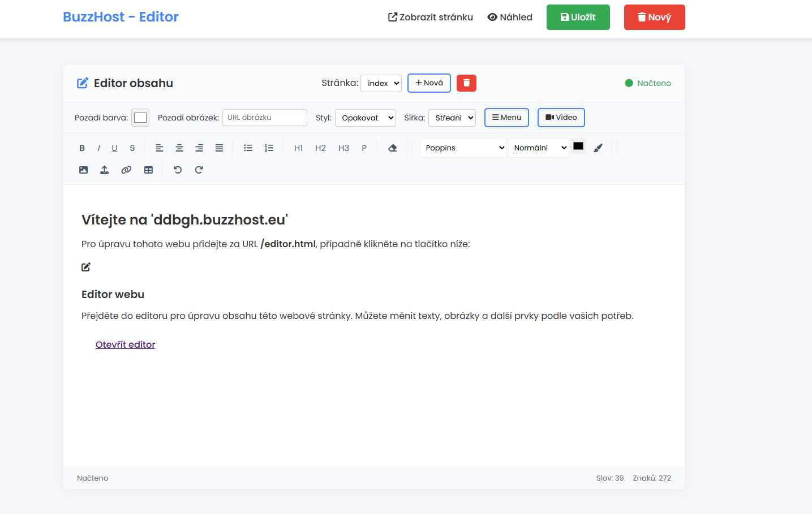Apply paragraph P style
Image resolution: width=812 pixels, height=514 pixels.
tap(364, 148)
